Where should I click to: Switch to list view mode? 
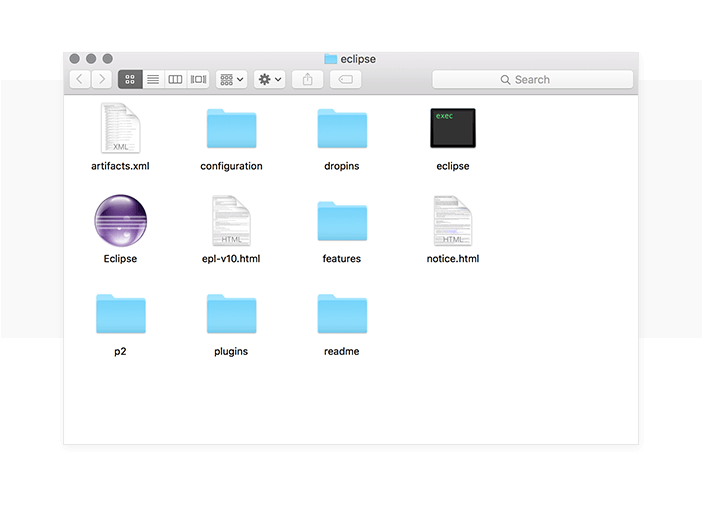coord(153,79)
